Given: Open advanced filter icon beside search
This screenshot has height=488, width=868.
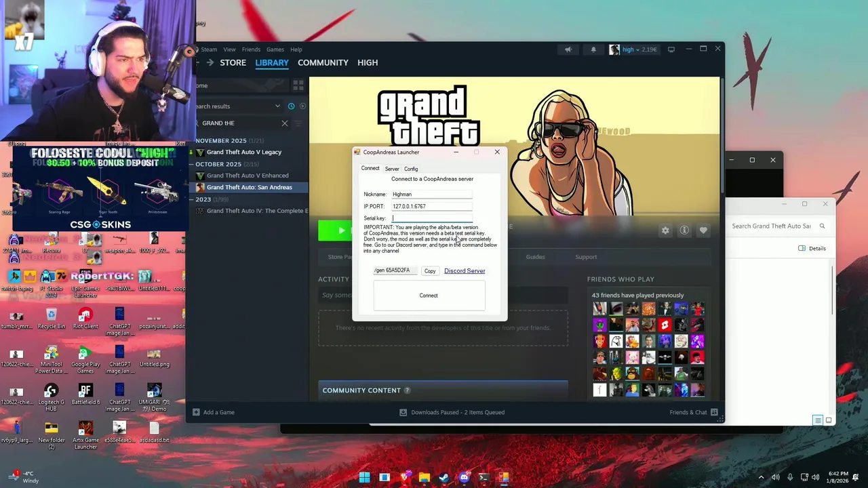Looking at the screenshot, I should tap(298, 123).
